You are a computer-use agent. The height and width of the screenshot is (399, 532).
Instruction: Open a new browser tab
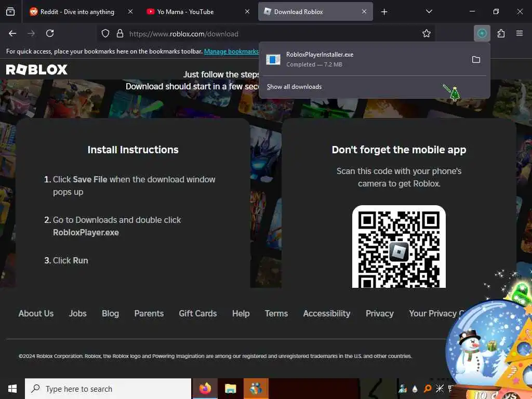[x=384, y=12]
